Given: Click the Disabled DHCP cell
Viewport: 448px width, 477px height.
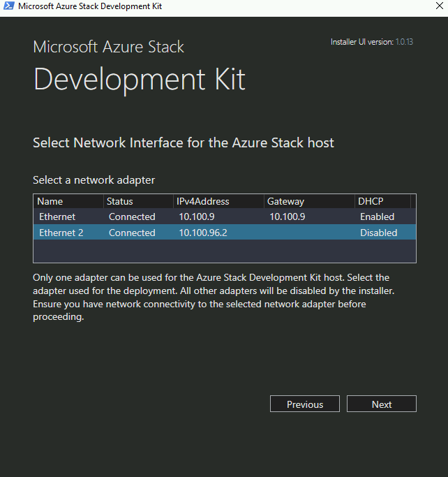Looking at the screenshot, I should coord(379,233).
